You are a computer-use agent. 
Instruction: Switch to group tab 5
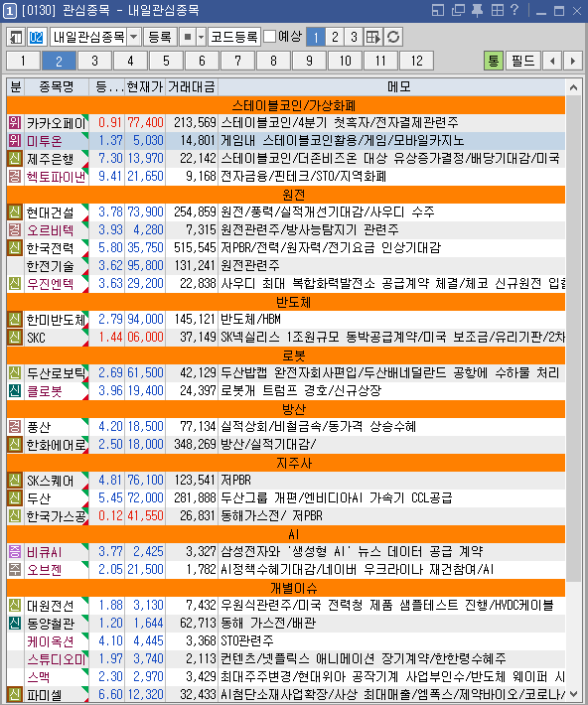pyautogui.click(x=167, y=61)
